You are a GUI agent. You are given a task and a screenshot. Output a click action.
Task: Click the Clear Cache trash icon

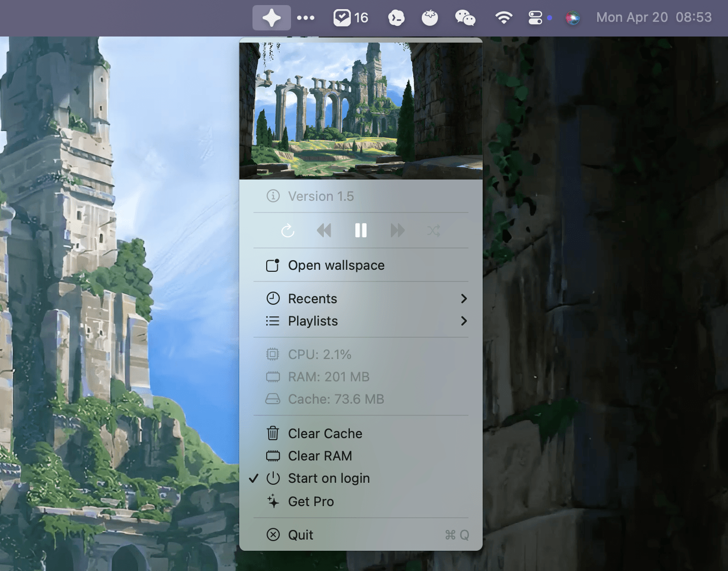click(x=273, y=434)
